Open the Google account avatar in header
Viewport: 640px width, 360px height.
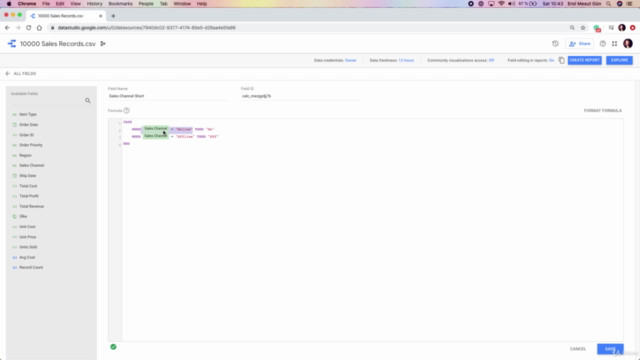(628, 44)
